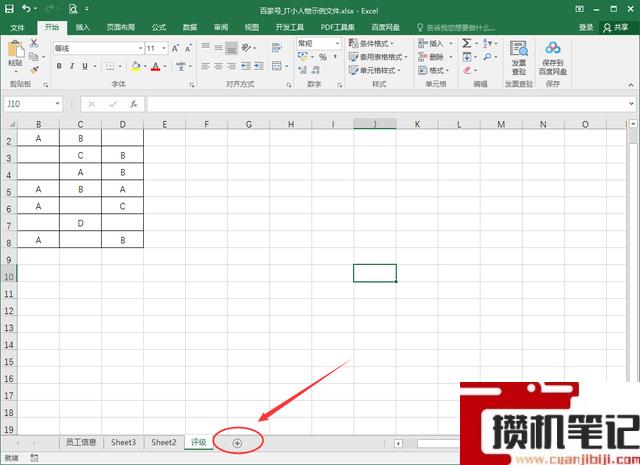Open the fill color dropdown arrow
The height and width of the screenshot is (465, 640).
[145, 66]
